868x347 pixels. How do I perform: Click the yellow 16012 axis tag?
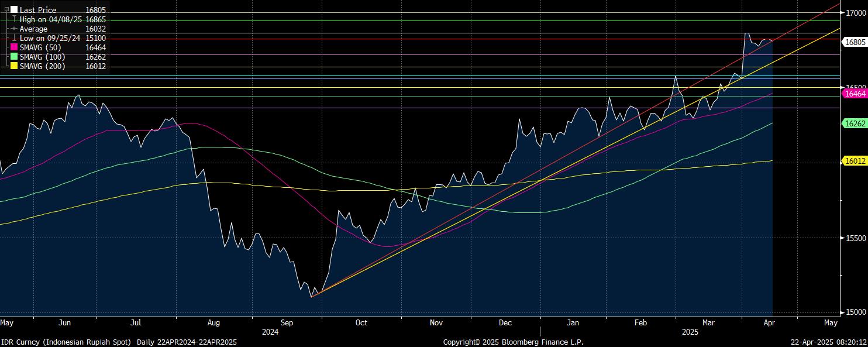855,161
